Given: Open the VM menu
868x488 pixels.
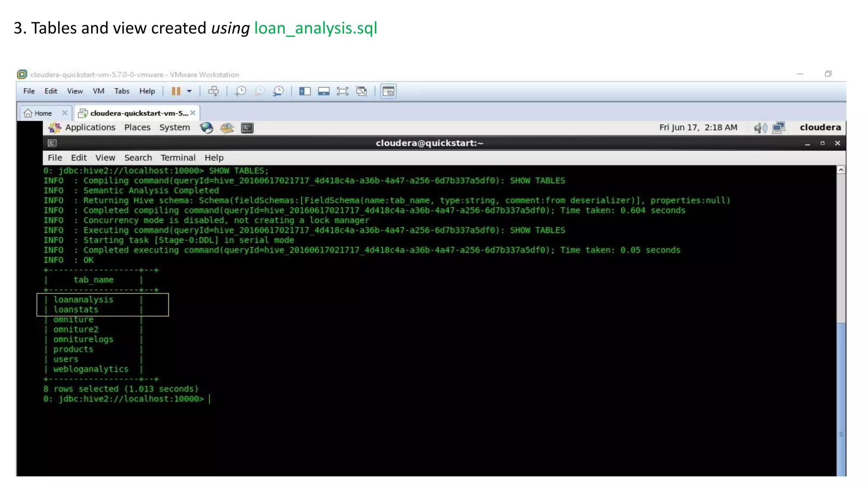Looking at the screenshot, I should tap(98, 91).
